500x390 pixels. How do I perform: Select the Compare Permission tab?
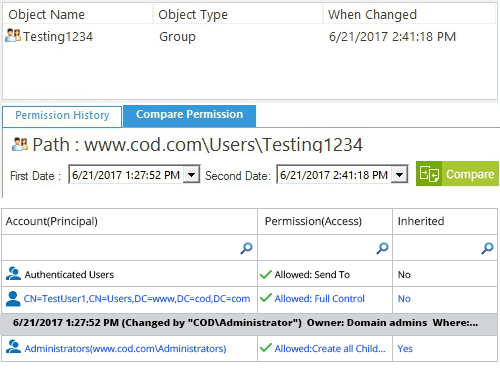(189, 115)
